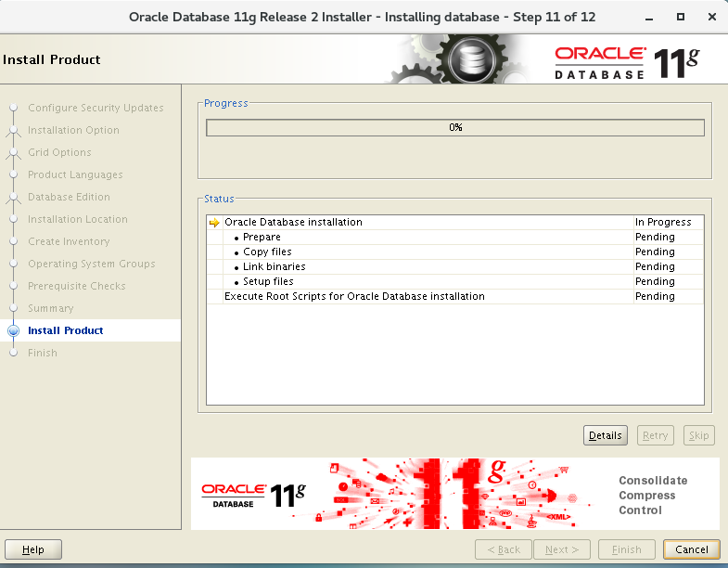Click the Install Product step bullet icon
The image size is (728, 568).
pos(14,330)
